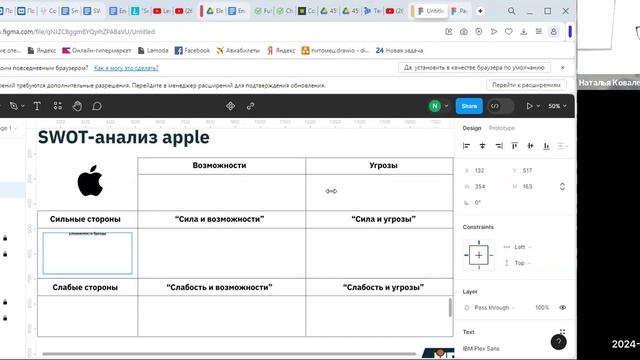The height and width of the screenshot is (360, 640).
Task: Click Align horizontal centers icon
Action: point(482,146)
